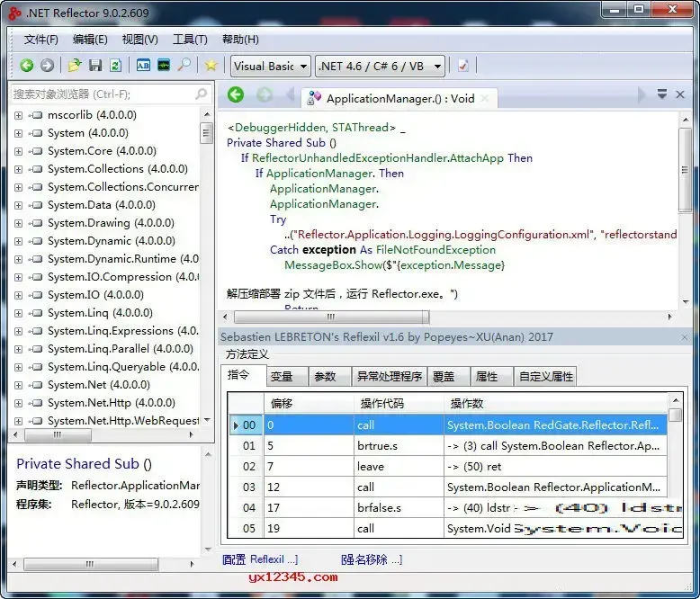Expand the System (4.0.0.0) node
Viewport: 700px width, 599px height.
coord(18,133)
